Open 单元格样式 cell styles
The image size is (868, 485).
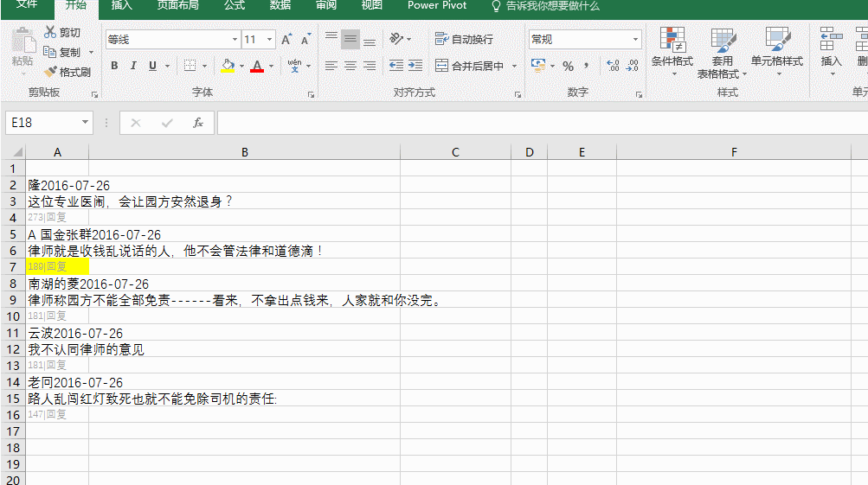pos(776,52)
